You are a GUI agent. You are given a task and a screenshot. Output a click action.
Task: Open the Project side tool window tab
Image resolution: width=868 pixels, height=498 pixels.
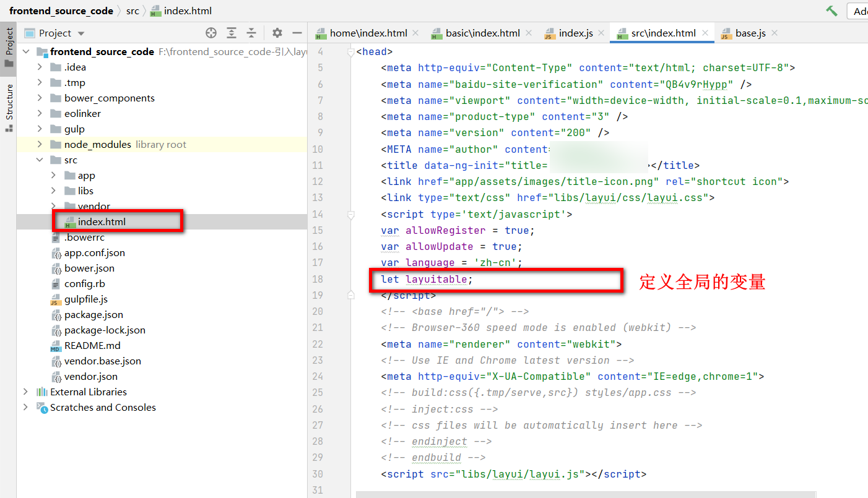(x=9, y=48)
